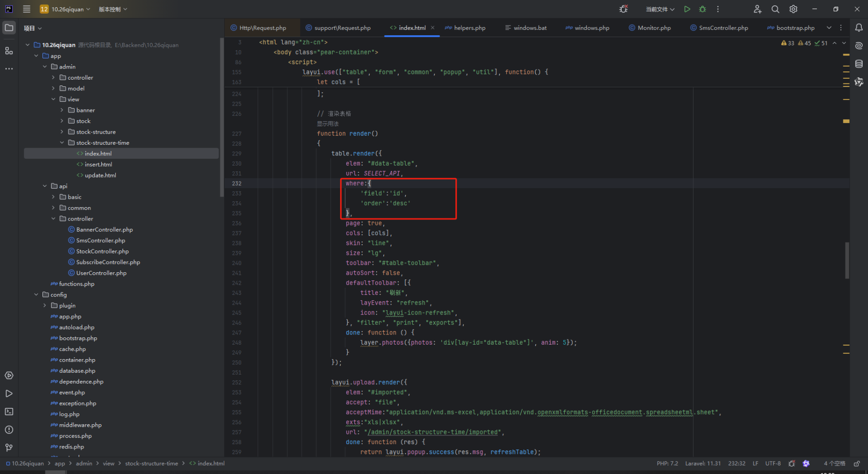Viewport: 868px width, 474px height.
Task: Open the Project tool window icon
Action: (9, 28)
